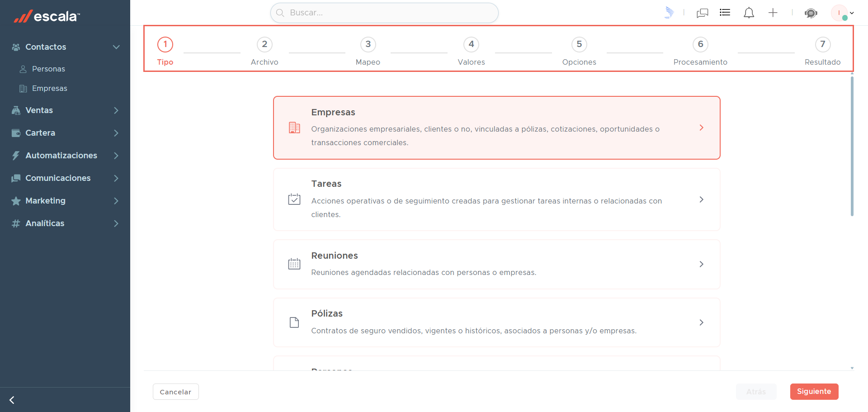Go to step 1 Tipo
The width and height of the screenshot is (868, 412).
[165, 51]
